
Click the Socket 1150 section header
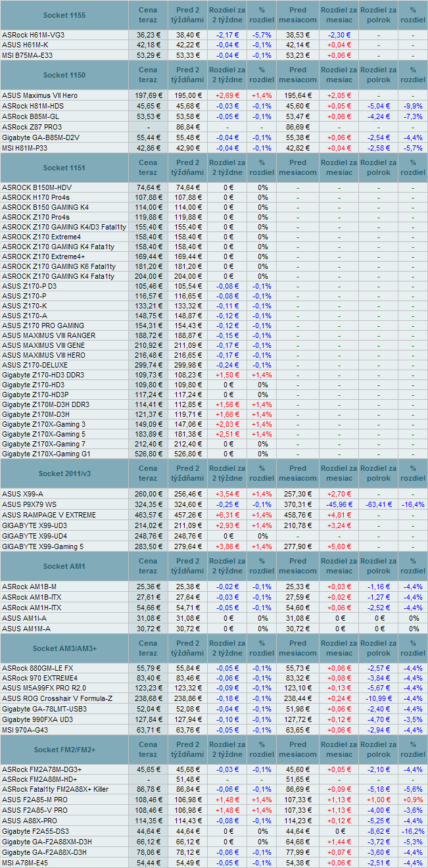pos(64,76)
